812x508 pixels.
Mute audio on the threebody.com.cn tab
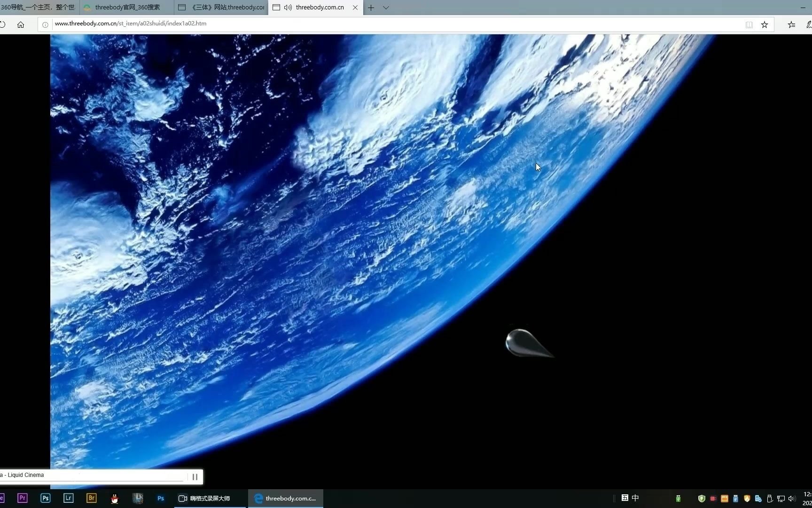(288, 8)
